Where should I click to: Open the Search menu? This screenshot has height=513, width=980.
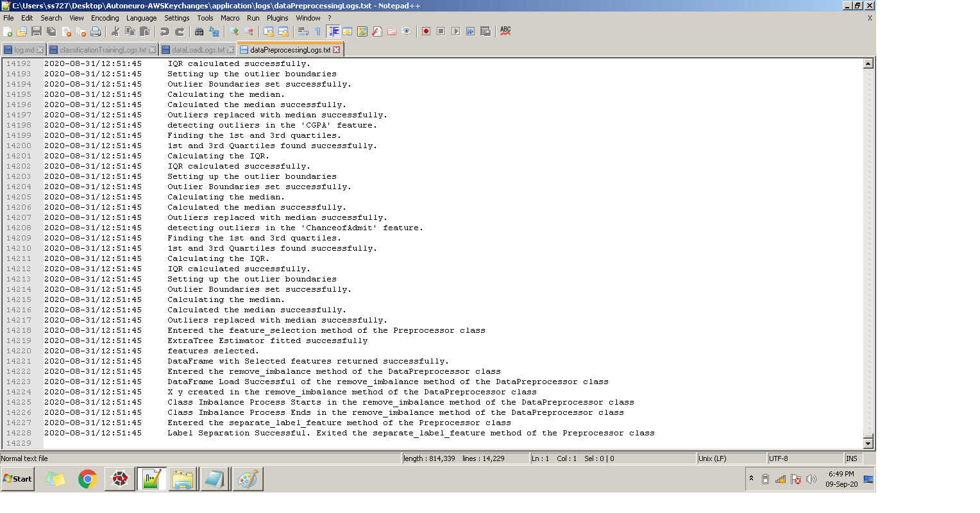(x=51, y=18)
